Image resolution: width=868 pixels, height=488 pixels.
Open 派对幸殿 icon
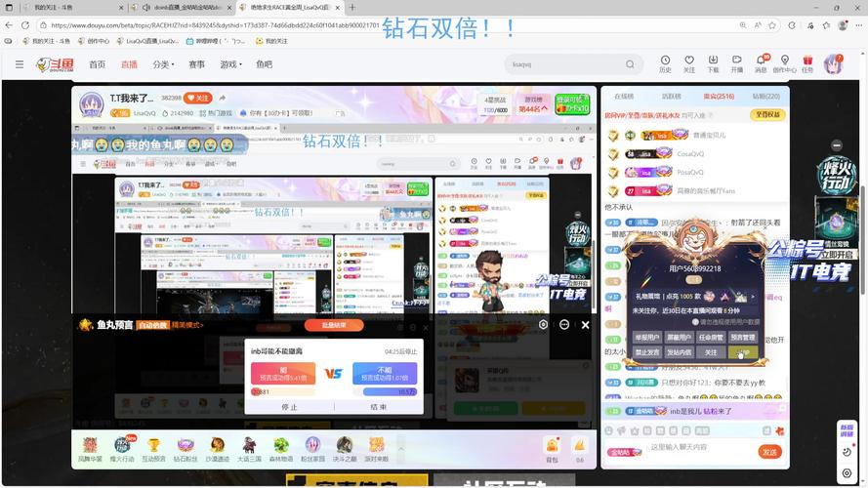(377, 449)
